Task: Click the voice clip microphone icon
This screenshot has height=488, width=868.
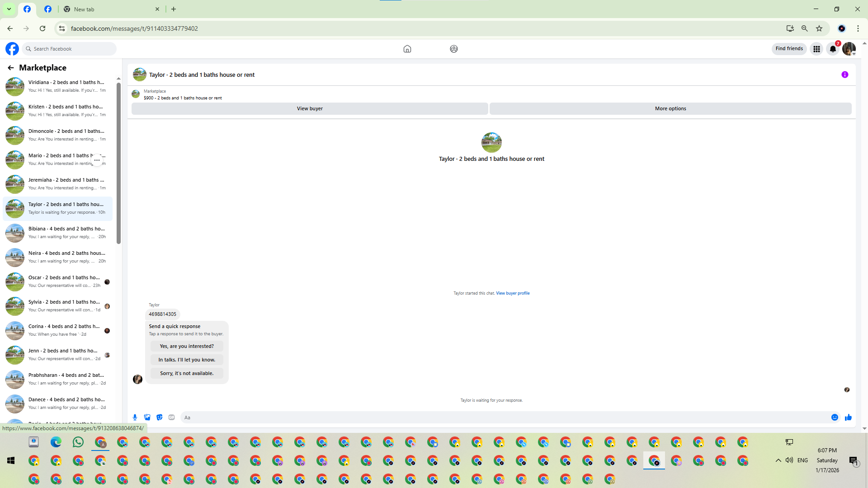Action: click(x=135, y=418)
